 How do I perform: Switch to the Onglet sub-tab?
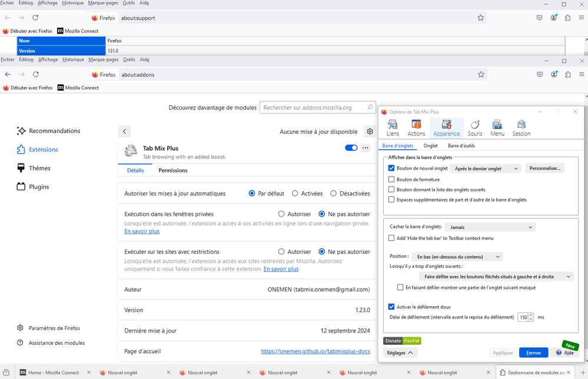coord(430,145)
